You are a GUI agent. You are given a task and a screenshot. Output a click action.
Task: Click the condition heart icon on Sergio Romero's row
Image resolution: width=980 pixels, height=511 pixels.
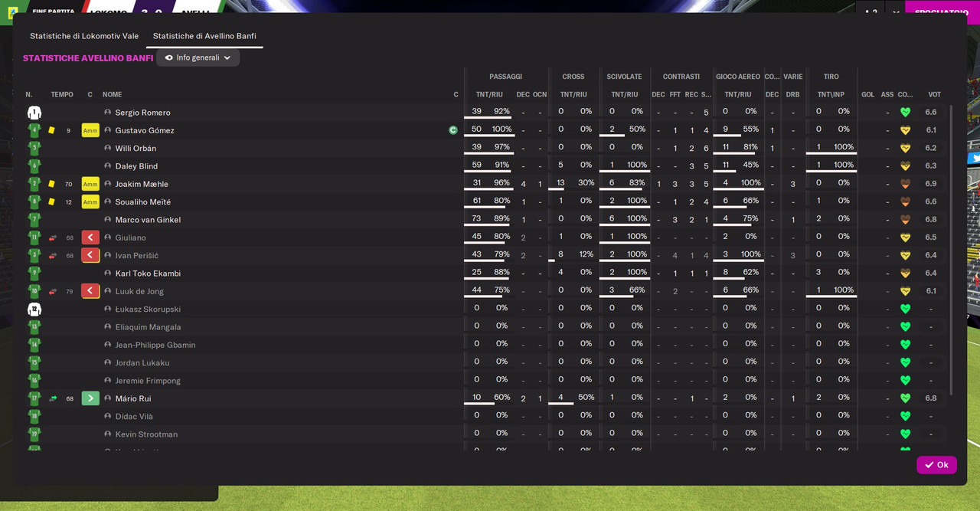[x=905, y=113]
